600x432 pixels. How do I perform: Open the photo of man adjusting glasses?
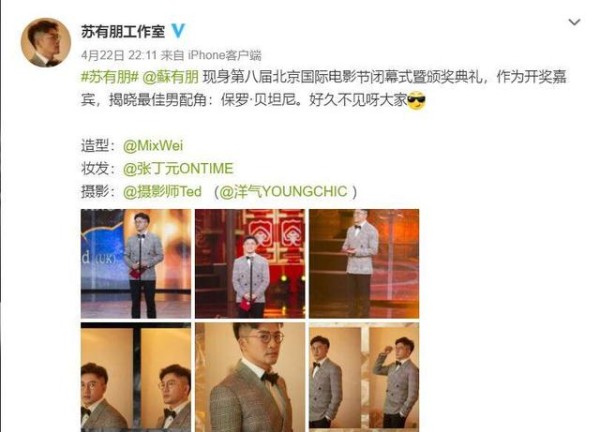[x=364, y=377]
